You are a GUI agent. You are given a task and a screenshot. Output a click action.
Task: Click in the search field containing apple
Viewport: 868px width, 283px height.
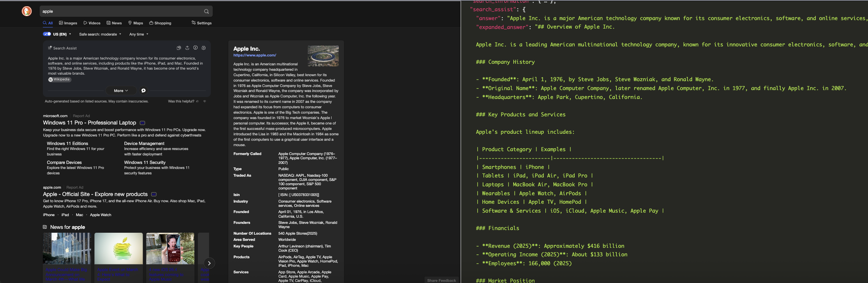(120, 12)
